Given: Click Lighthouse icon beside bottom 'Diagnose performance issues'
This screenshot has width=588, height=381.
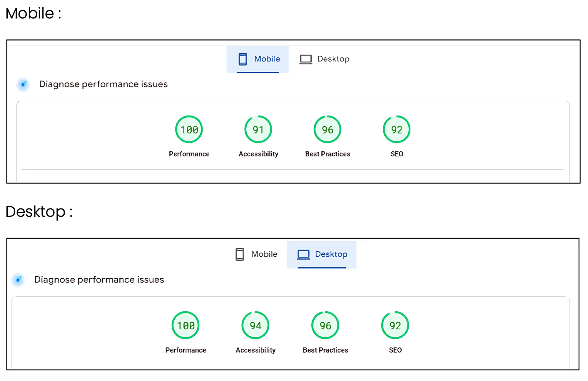Looking at the screenshot, I should [18, 280].
